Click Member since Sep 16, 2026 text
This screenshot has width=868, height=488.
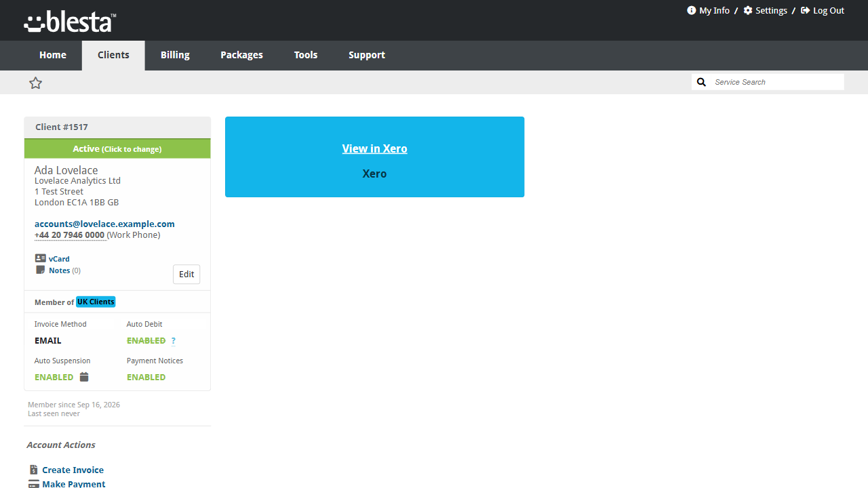[74, 405]
